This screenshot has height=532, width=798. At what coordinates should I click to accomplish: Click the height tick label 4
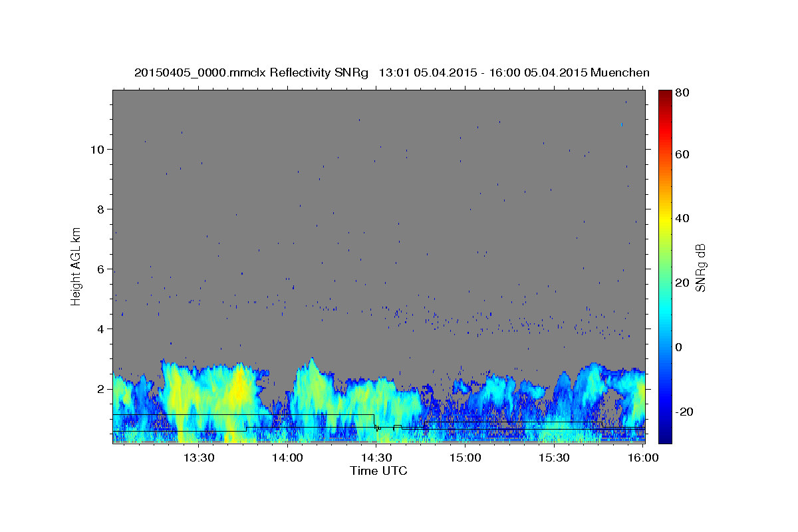point(101,329)
